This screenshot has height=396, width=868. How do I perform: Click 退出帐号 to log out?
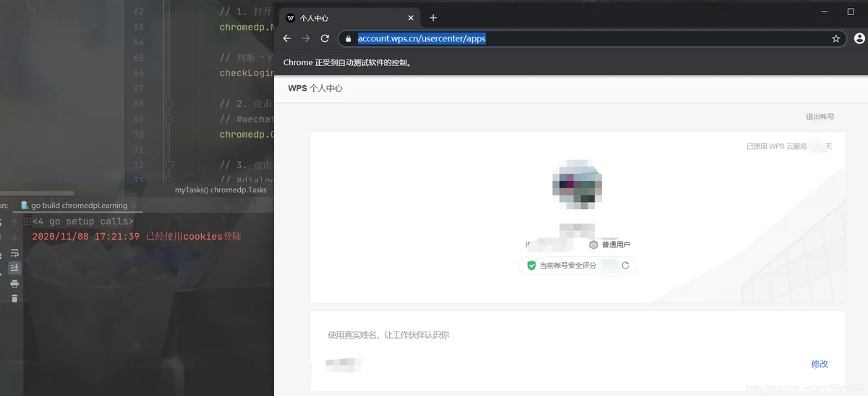(820, 117)
